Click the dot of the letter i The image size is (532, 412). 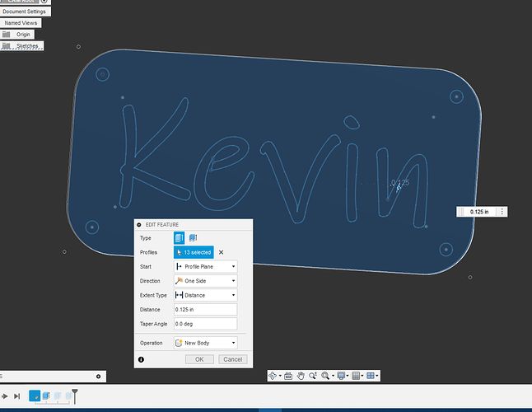tap(352, 122)
